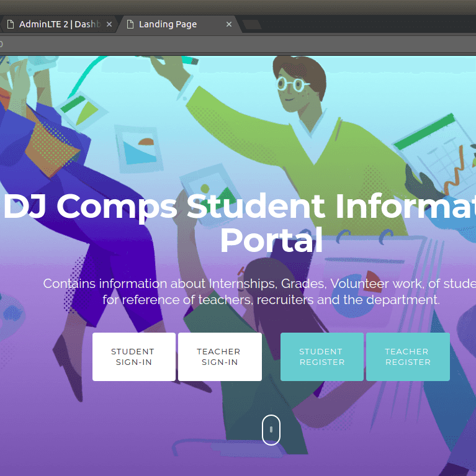
Task: Open a new browser tab
Action: coord(252,25)
